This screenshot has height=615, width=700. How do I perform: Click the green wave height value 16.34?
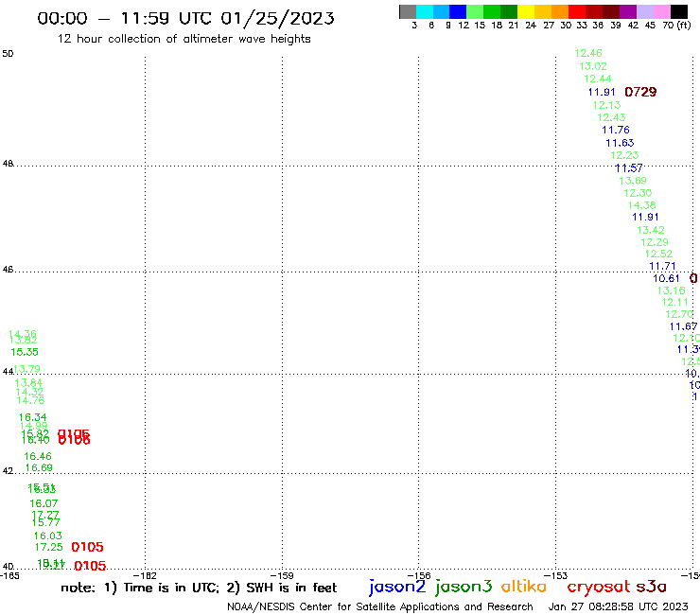coord(32,417)
